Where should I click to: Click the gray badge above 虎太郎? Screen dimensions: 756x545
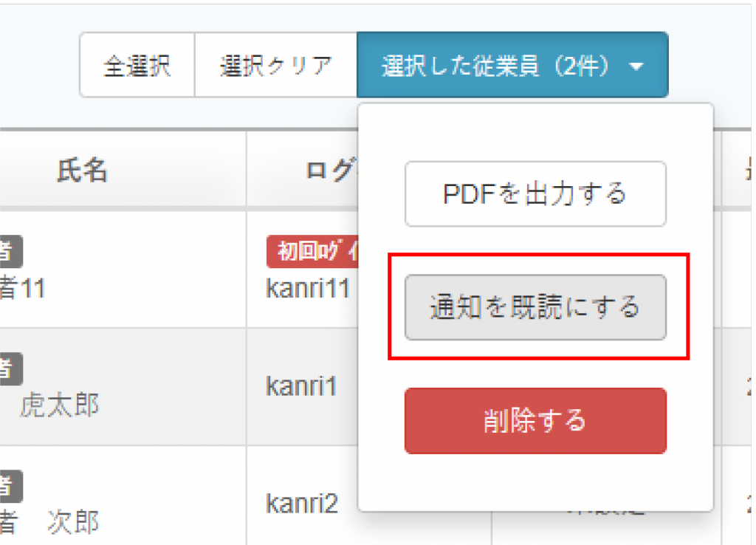click(10, 369)
